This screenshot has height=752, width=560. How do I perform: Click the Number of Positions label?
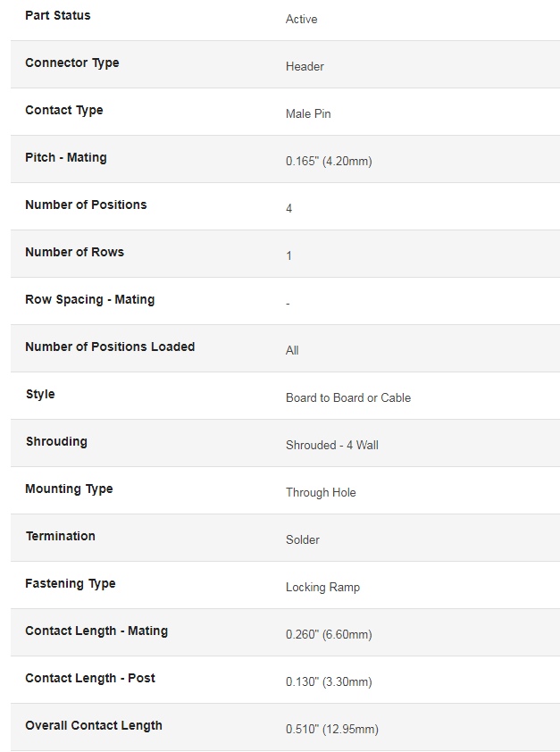click(x=86, y=205)
